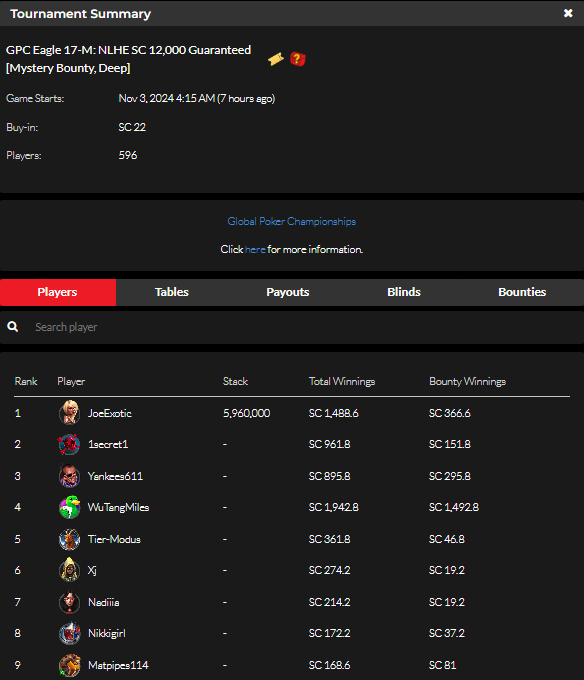
Task: Click total winnings SC 1,942.8
Action: 333,507
